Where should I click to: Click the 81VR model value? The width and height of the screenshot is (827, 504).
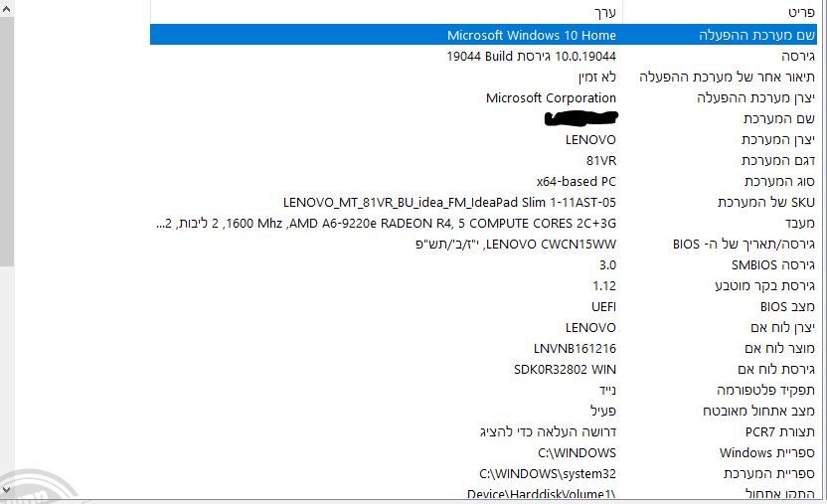[x=601, y=160]
